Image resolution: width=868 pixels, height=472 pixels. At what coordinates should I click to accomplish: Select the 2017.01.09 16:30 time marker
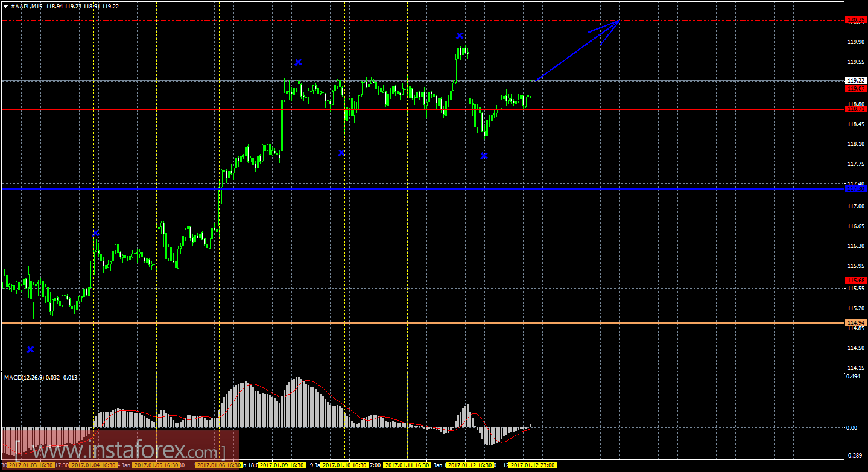pos(282,465)
